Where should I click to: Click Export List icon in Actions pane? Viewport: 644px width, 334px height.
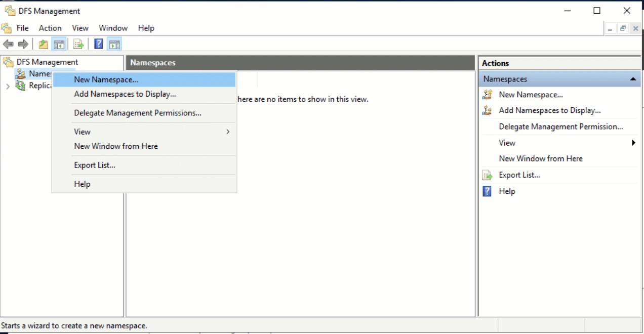[487, 175]
